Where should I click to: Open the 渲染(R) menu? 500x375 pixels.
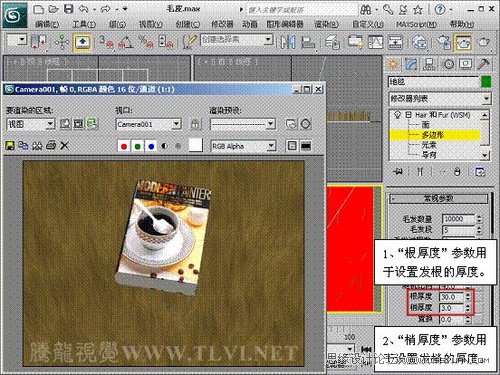[327, 24]
